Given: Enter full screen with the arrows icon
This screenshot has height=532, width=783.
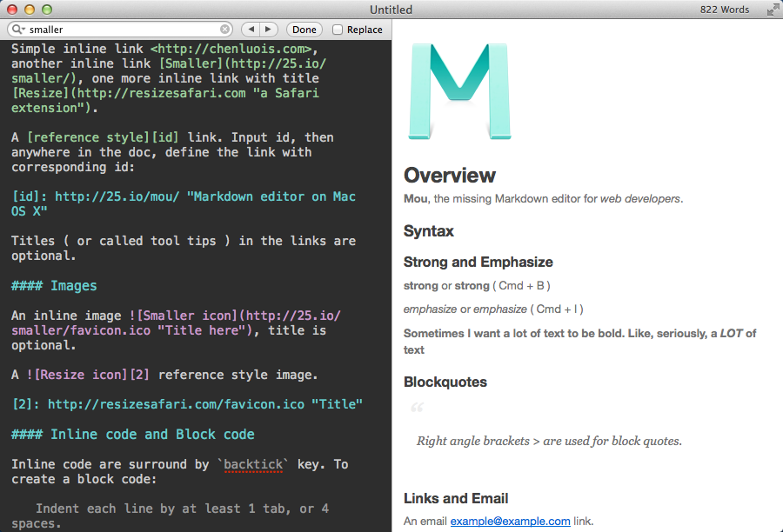Looking at the screenshot, I should pos(773,10).
